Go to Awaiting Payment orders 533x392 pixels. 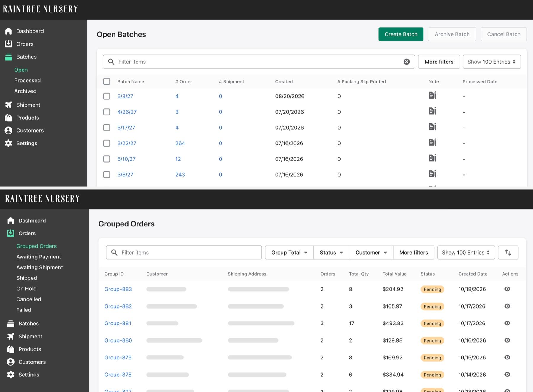pyautogui.click(x=38, y=257)
